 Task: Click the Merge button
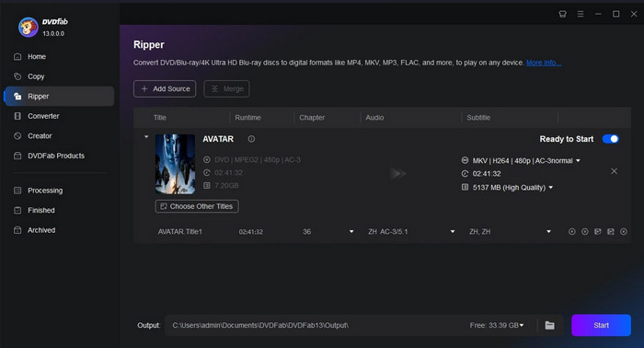pyautogui.click(x=226, y=88)
